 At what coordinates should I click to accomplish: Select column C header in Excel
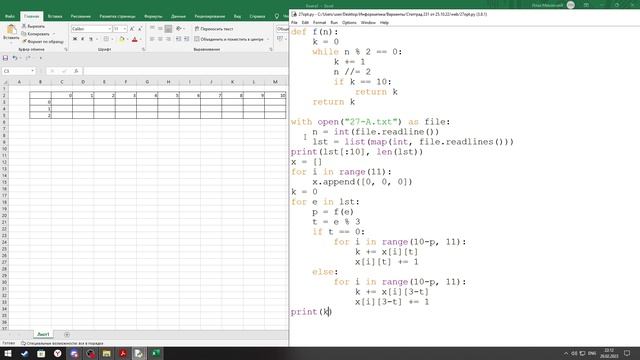click(x=62, y=82)
